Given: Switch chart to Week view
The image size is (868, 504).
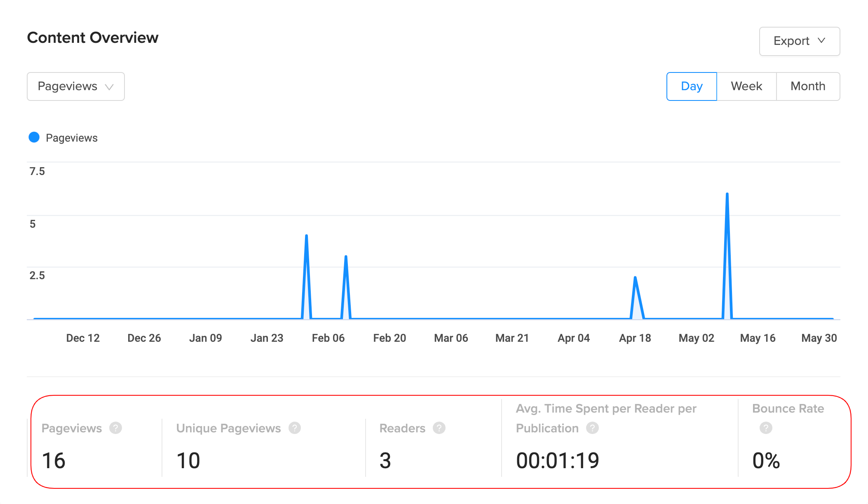Looking at the screenshot, I should coord(746,86).
